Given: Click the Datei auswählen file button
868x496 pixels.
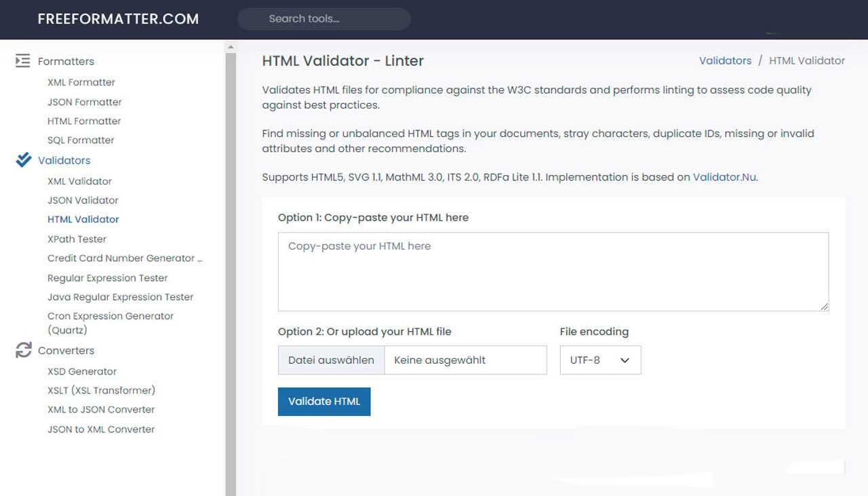Looking at the screenshot, I should point(331,360).
